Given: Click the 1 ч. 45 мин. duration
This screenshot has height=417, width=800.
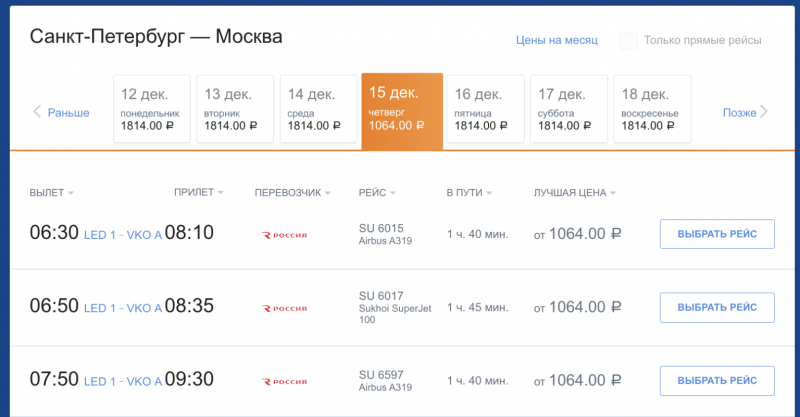Looking at the screenshot, I should (478, 308).
